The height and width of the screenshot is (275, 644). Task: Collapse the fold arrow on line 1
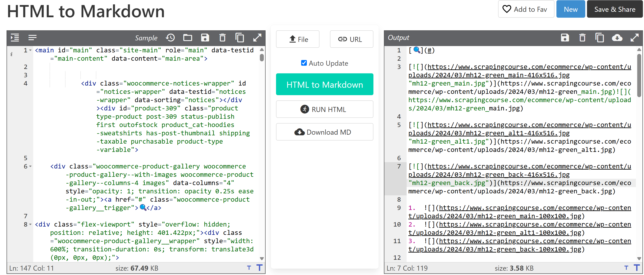click(31, 50)
